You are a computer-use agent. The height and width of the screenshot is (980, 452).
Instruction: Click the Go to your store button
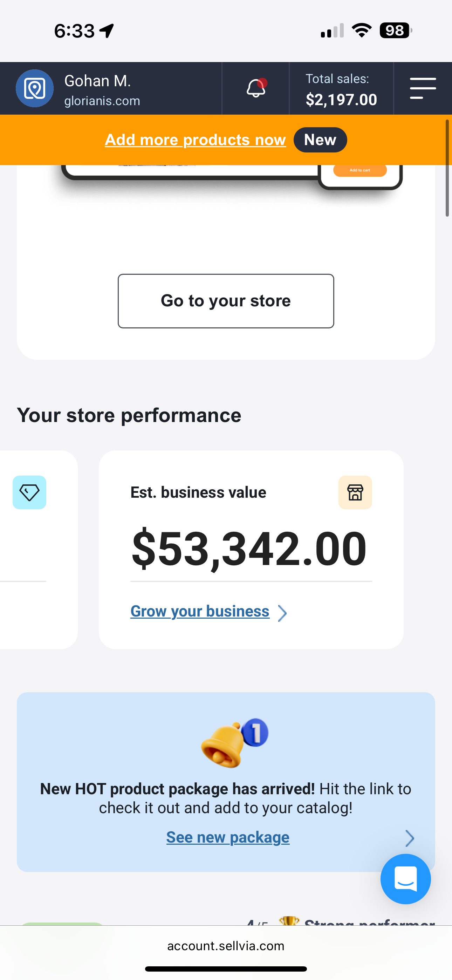click(226, 301)
